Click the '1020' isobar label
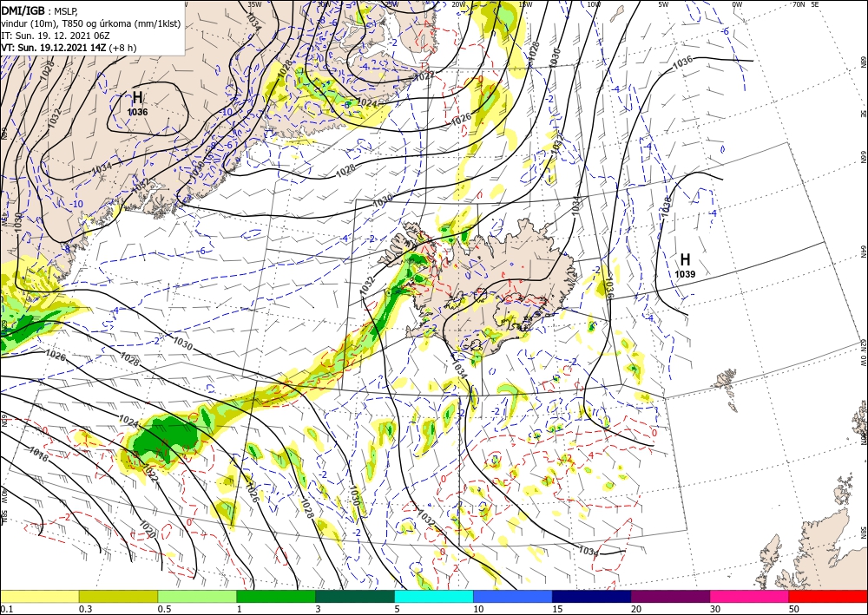This screenshot has width=868, height=615. pyautogui.click(x=148, y=529)
